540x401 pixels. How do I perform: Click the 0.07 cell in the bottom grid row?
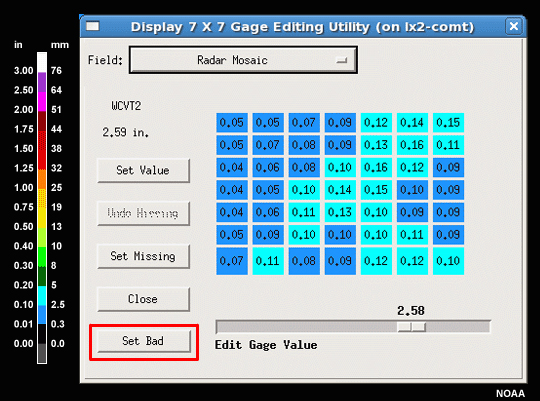click(x=232, y=261)
